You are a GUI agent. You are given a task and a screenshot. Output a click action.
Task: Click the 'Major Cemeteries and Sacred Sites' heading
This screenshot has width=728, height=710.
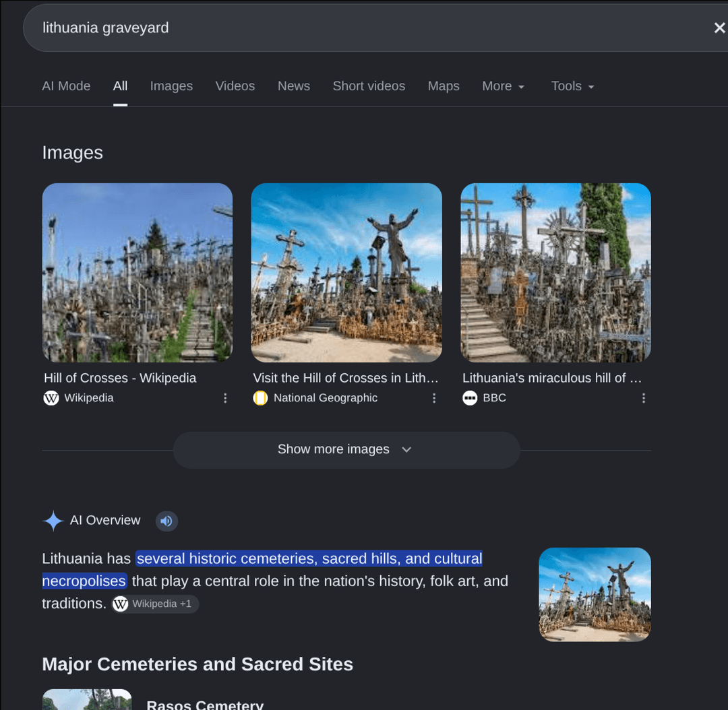point(198,664)
